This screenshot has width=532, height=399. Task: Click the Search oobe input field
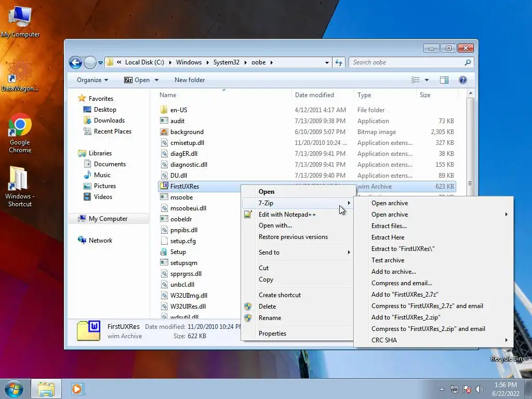(406, 62)
